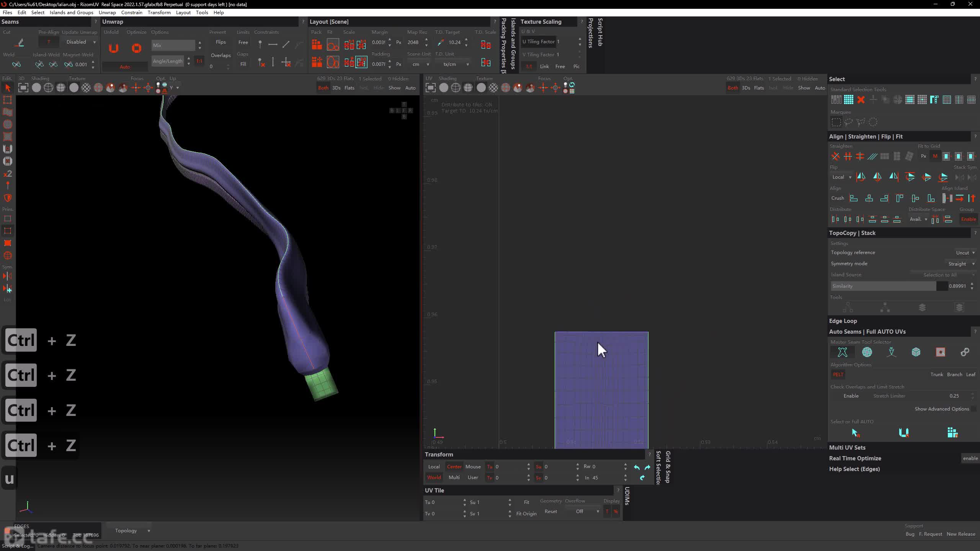Click the auto select seams arrow icon
This screenshot has height=551, width=980.
point(856,433)
